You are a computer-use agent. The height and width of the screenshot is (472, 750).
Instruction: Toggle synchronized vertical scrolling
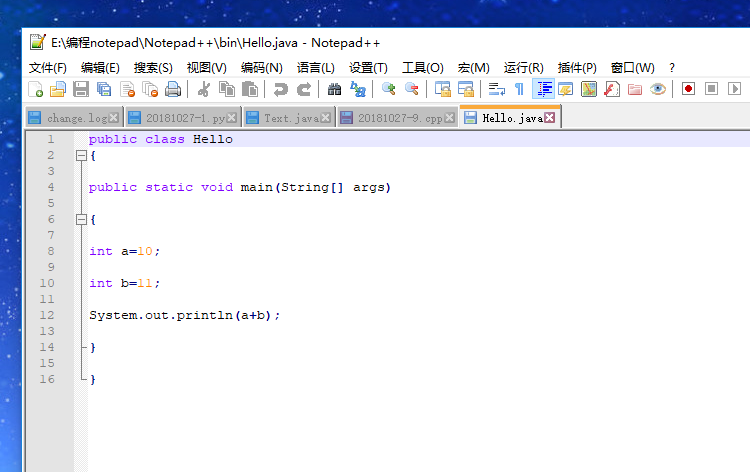442,89
